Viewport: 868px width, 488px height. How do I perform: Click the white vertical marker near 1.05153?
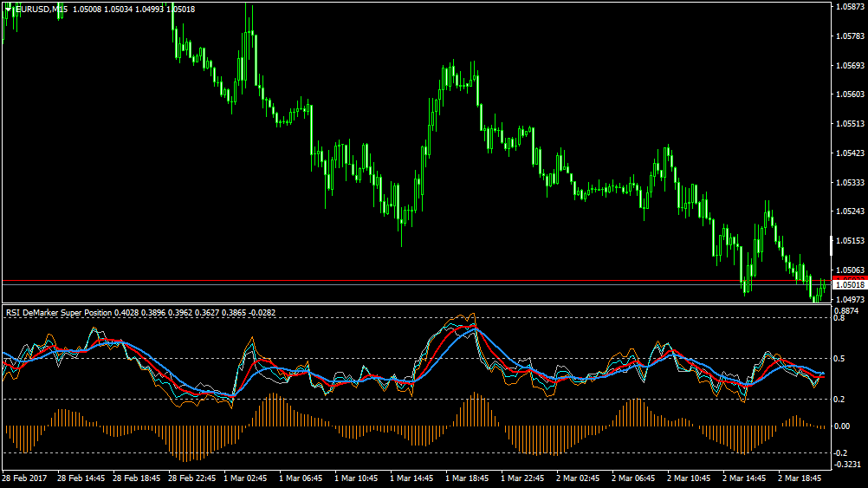[831, 245]
